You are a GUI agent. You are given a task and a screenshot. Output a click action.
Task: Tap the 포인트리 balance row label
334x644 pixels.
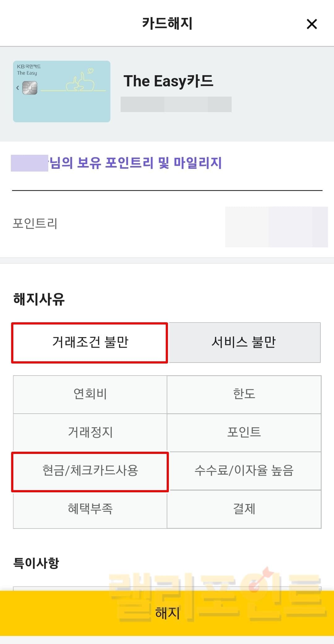35,223
